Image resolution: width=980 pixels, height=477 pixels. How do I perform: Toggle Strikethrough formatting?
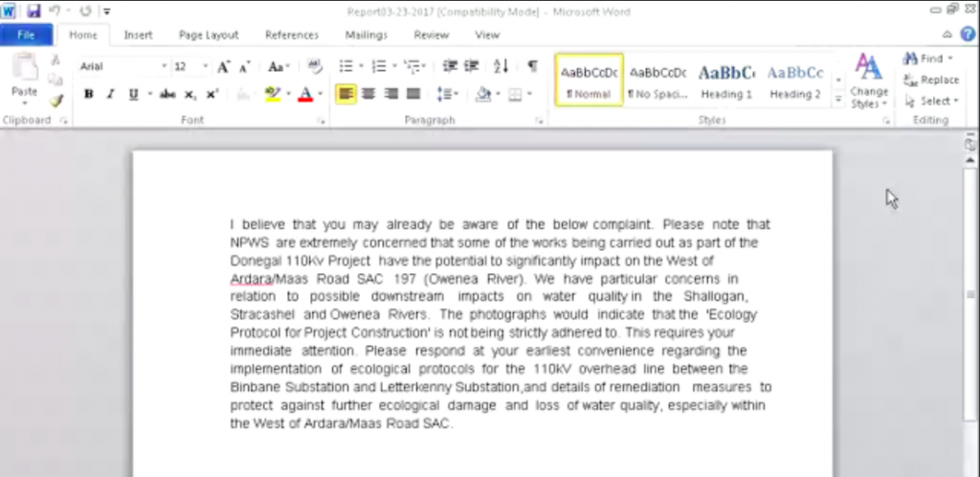coord(167,94)
